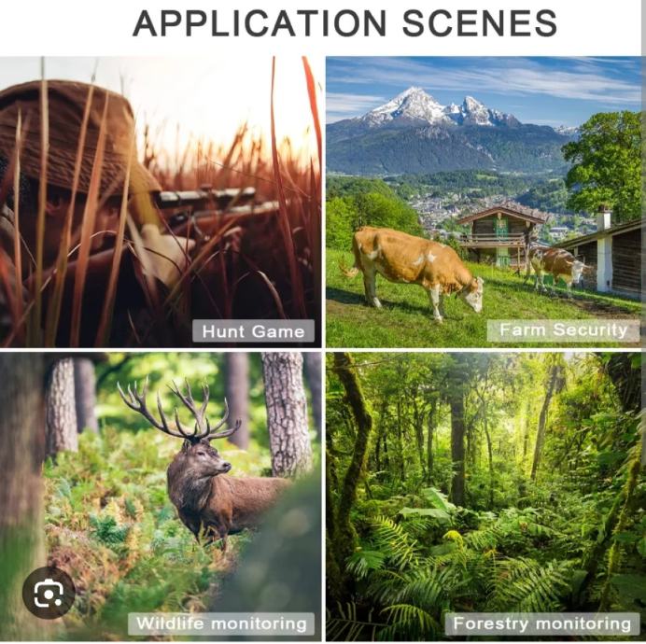Open the hunter in grass photo
Screen dimensions: 646x644
[x=161, y=202]
